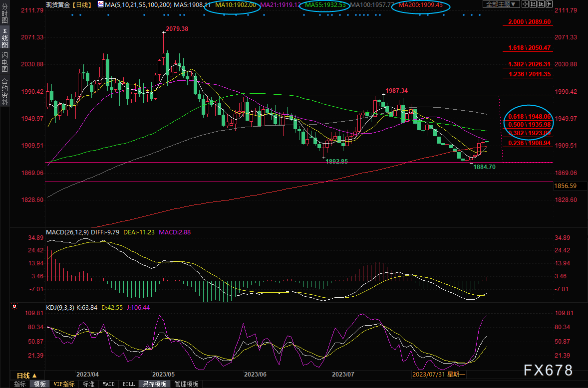588x388 pixels.
Task: Click the MA indicator chart icon
Action: [x=100, y=4]
